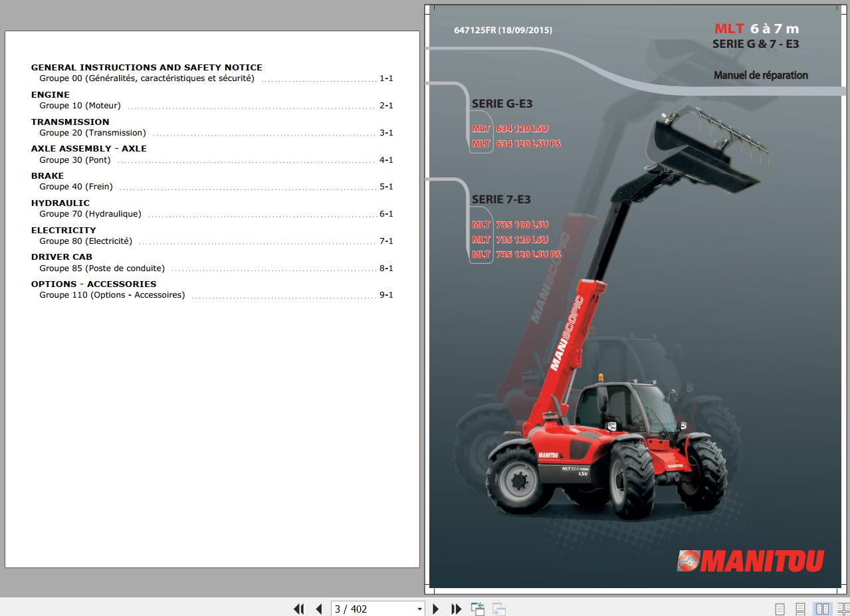
Task: Click the go to previous view icon
Action: pyautogui.click(x=477, y=609)
